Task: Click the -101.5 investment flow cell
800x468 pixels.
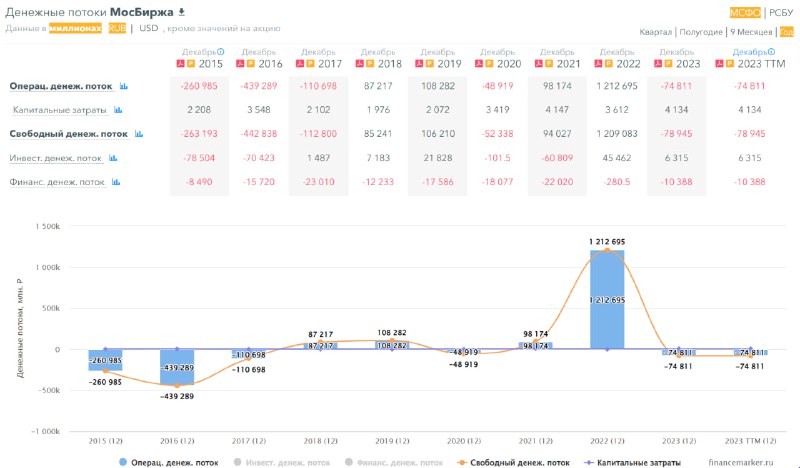Action: coord(497,158)
